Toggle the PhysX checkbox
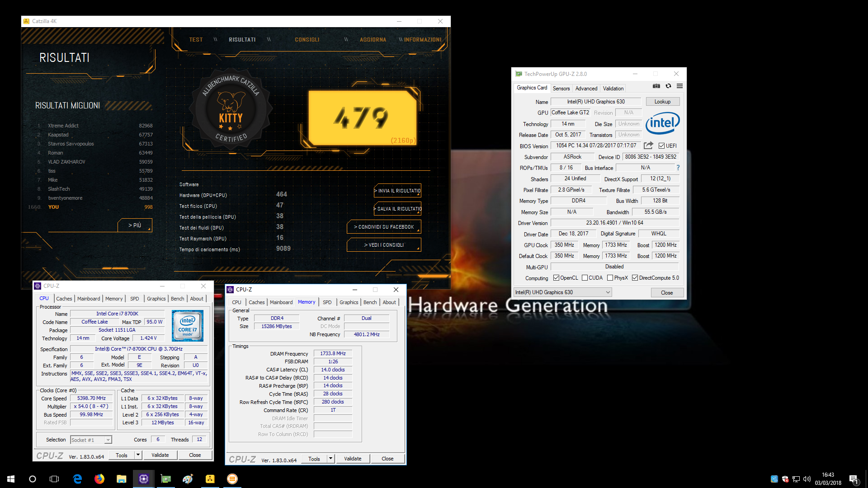The image size is (868, 488). (610, 278)
